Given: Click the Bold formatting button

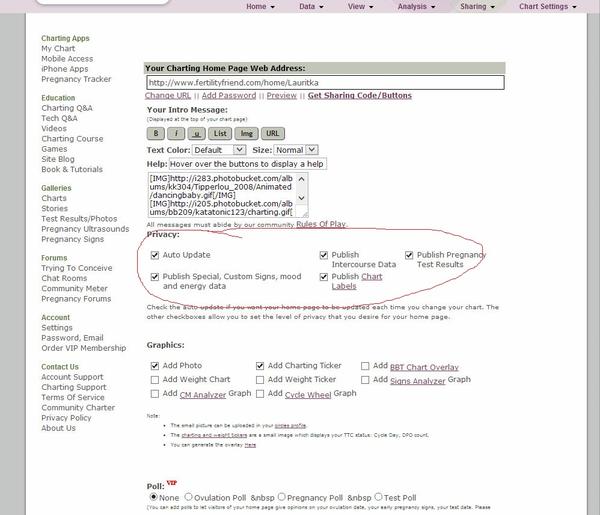Looking at the screenshot, I should [156, 133].
